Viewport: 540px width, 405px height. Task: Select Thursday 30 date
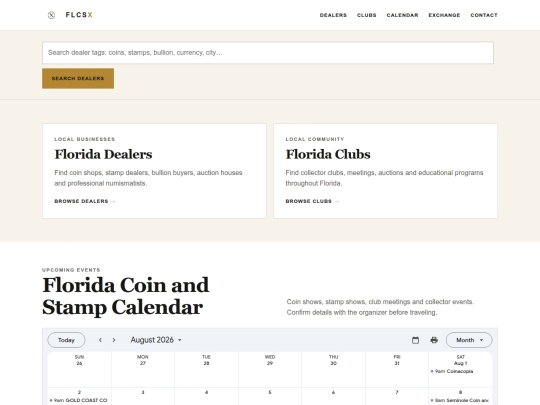coord(333,363)
